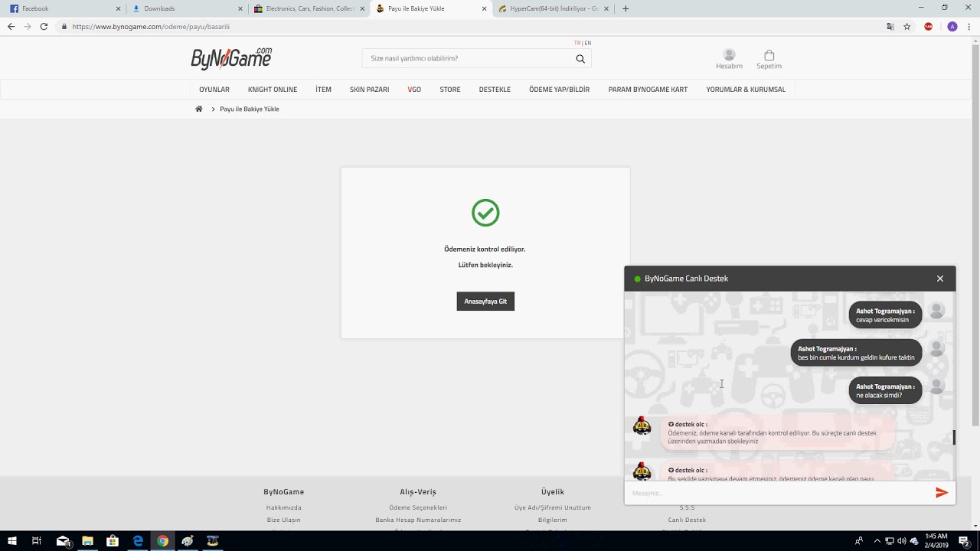Switch to the HyperCam(64-bit) İndiriliyor tab

click(x=554, y=8)
